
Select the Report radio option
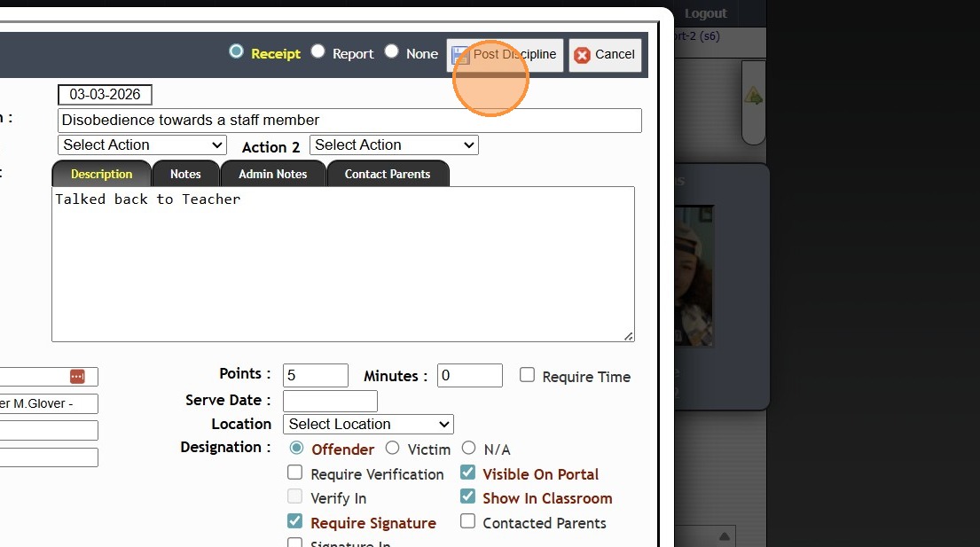[318, 51]
